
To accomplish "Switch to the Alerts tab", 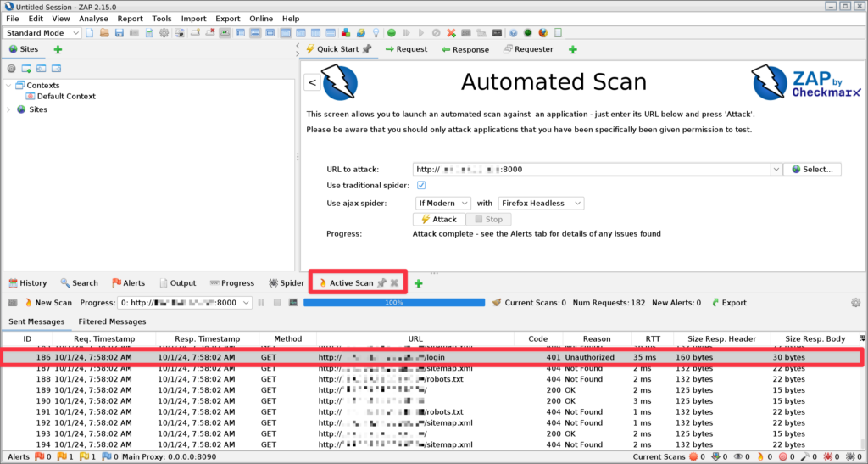I will 129,283.
